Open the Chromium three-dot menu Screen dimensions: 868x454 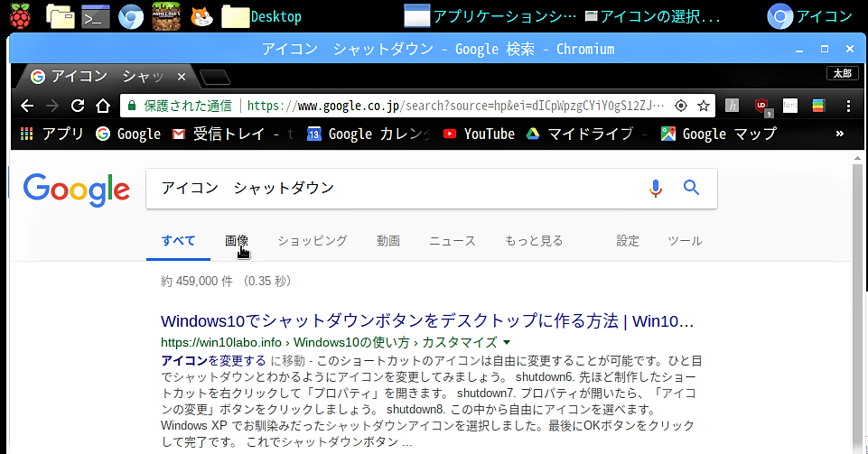[x=848, y=106]
